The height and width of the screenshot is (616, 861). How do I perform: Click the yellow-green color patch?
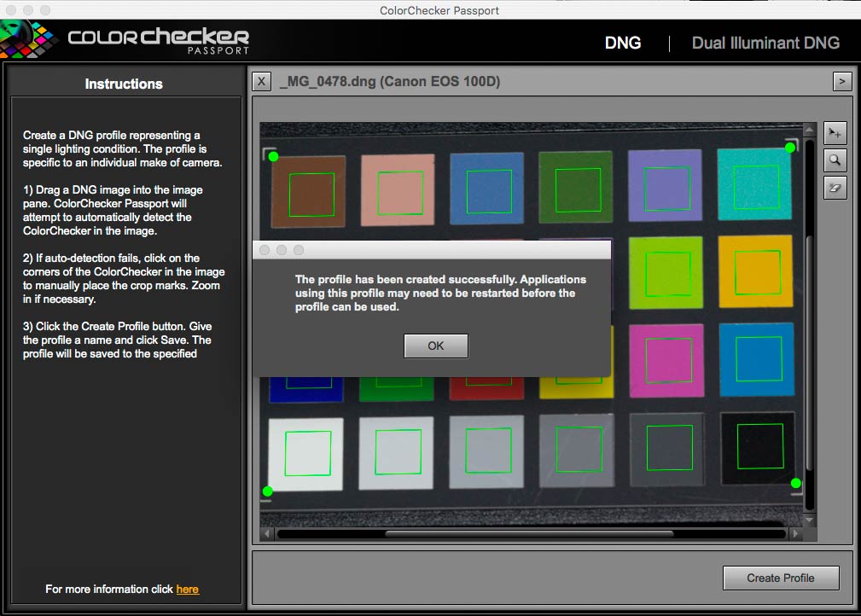666,272
